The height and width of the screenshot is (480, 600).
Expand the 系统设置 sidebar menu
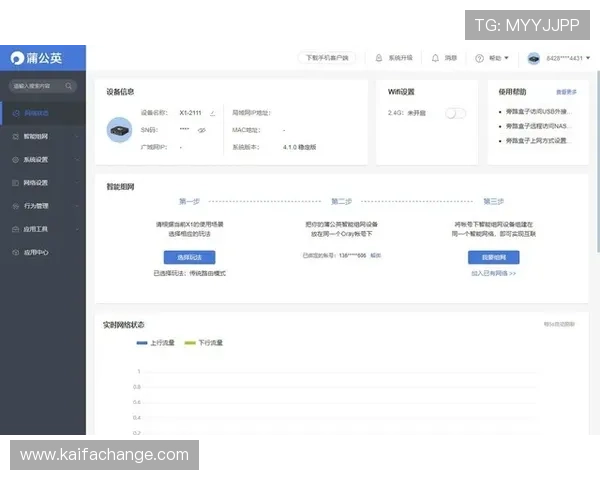click(40, 159)
